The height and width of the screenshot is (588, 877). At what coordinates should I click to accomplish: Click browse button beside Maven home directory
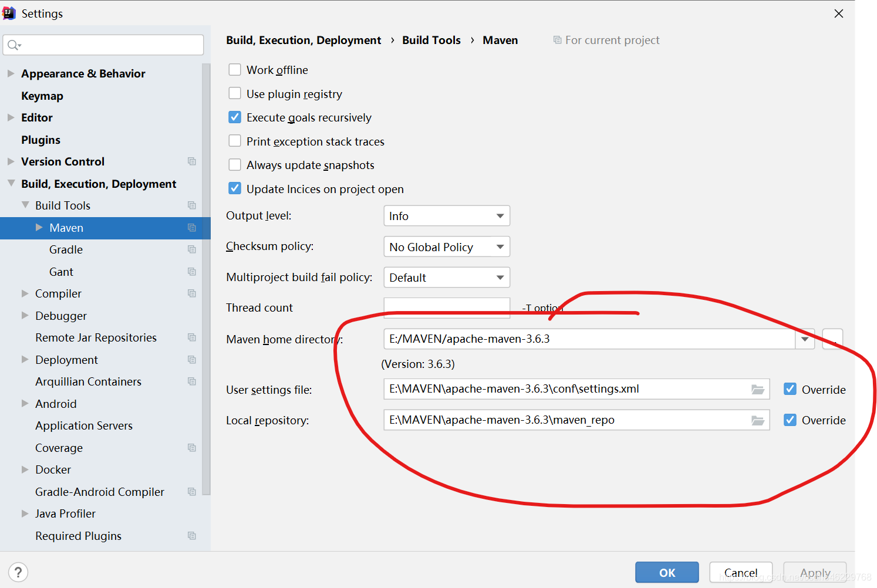point(832,339)
